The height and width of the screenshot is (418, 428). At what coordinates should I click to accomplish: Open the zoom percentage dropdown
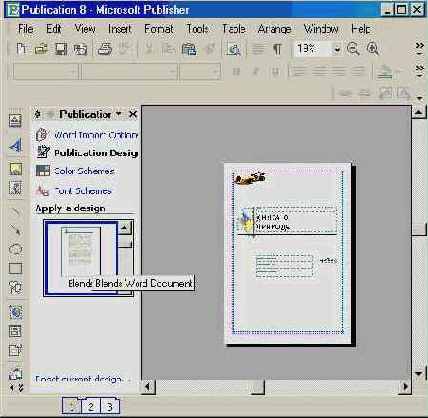[x=337, y=49]
